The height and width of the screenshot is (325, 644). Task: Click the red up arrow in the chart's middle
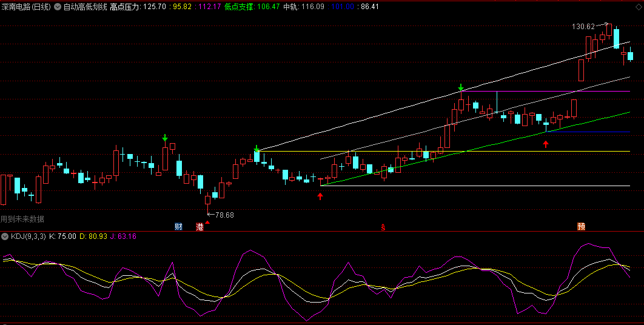320,196
